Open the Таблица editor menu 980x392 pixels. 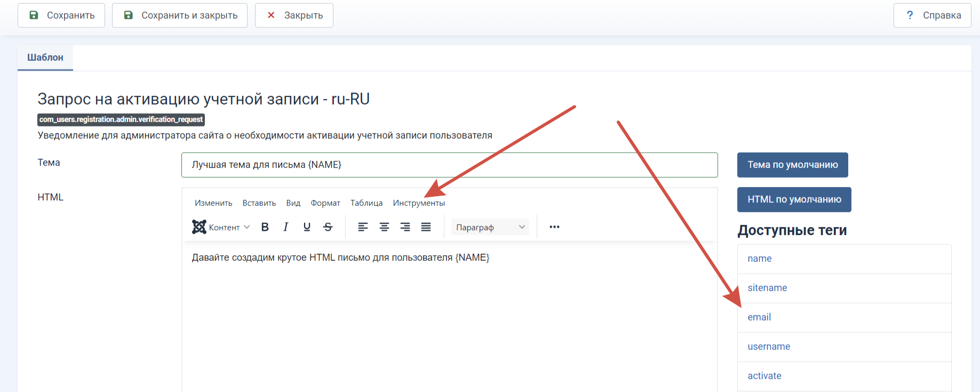coord(366,203)
